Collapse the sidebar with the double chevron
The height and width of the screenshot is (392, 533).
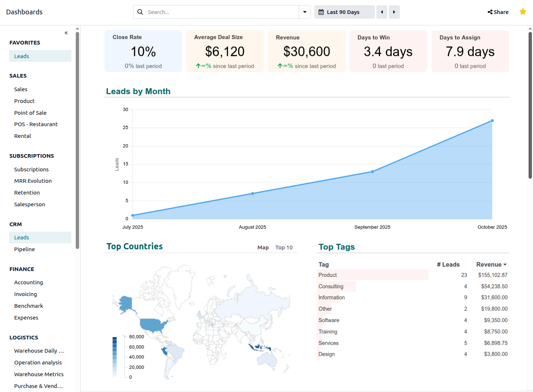coord(66,33)
